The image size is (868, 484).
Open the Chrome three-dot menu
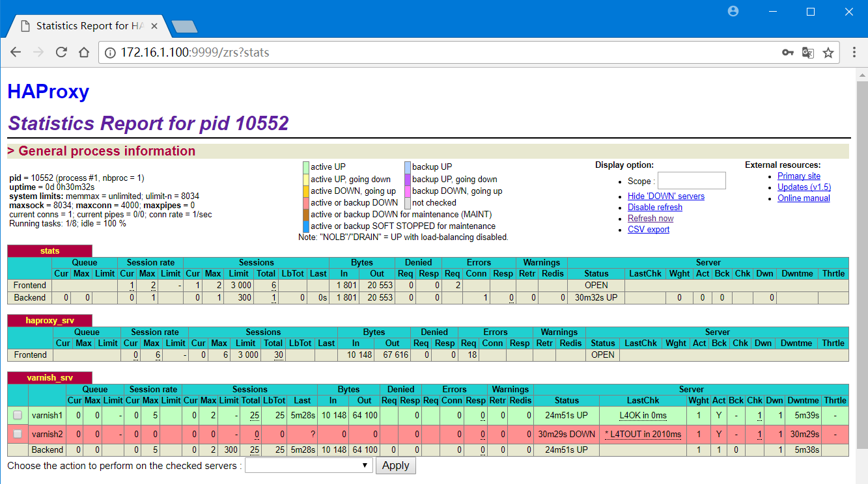tap(854, 53)
